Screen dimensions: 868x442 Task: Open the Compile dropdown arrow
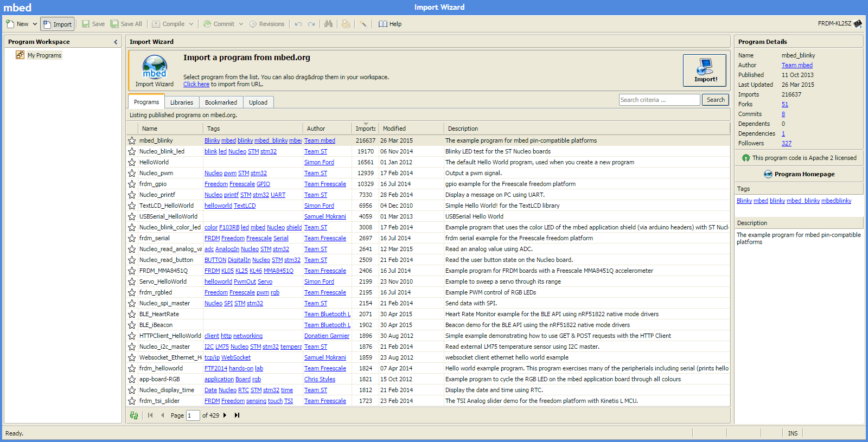pos(190,24)
